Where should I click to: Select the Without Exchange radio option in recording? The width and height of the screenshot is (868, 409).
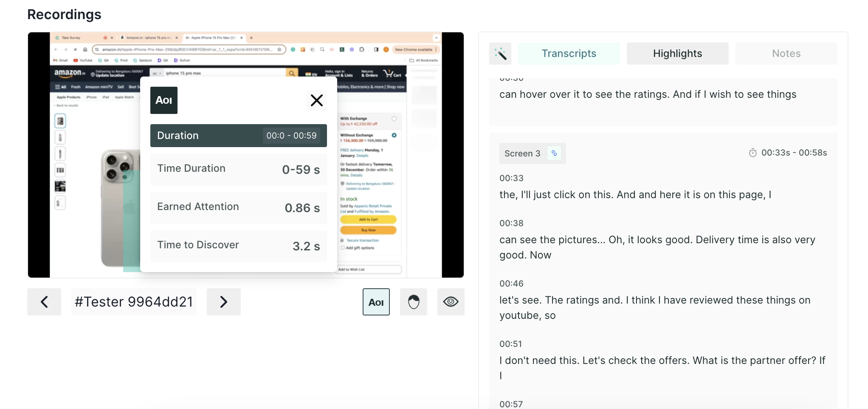click(x=394, y=135)
